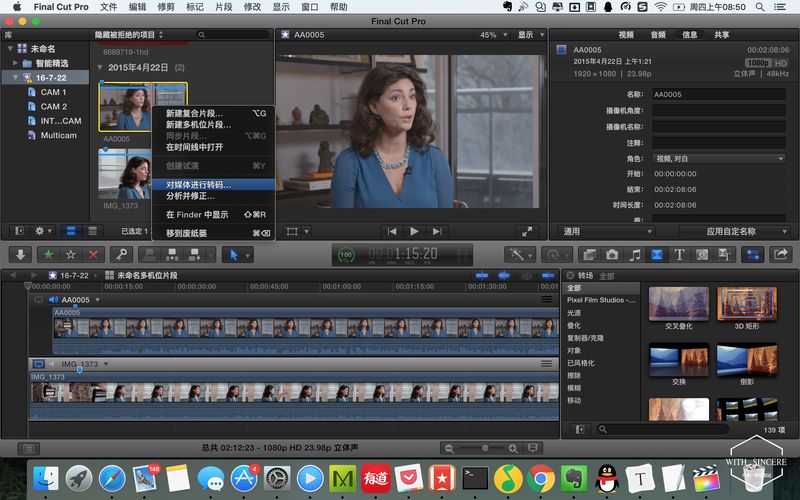Switch to the 音频 inspector tab
The width and height of the screenshot is (800, 500).
[x=657, y=35]
